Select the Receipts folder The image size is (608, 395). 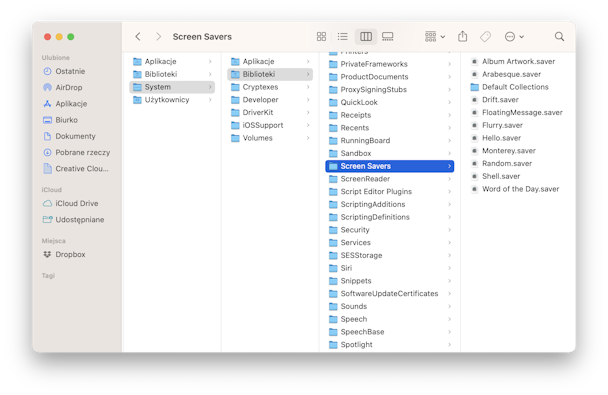pos(390,116)
